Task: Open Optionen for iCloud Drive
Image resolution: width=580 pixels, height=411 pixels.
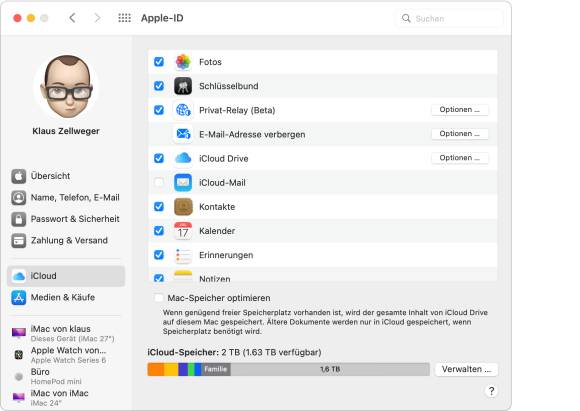Action: pos(459,158)
